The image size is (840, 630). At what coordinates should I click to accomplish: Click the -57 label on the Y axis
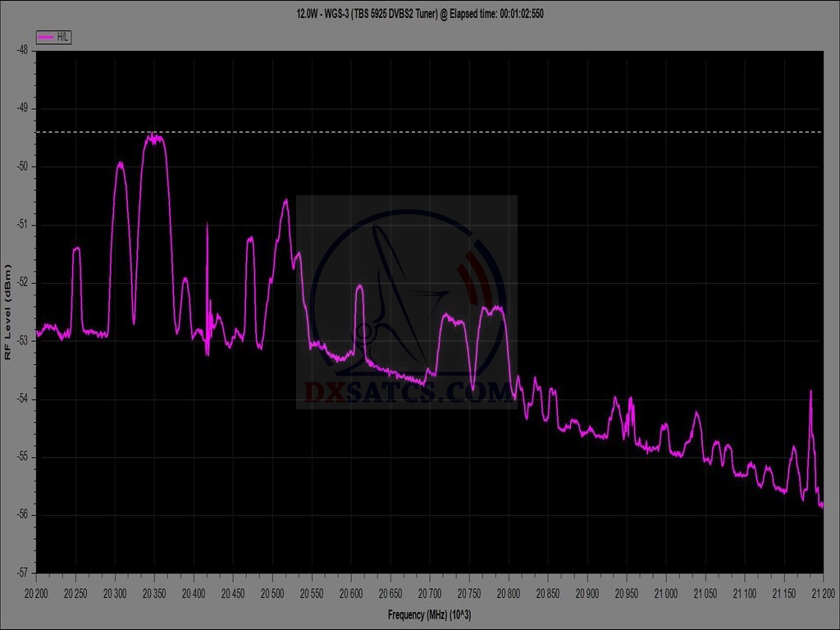22,572
